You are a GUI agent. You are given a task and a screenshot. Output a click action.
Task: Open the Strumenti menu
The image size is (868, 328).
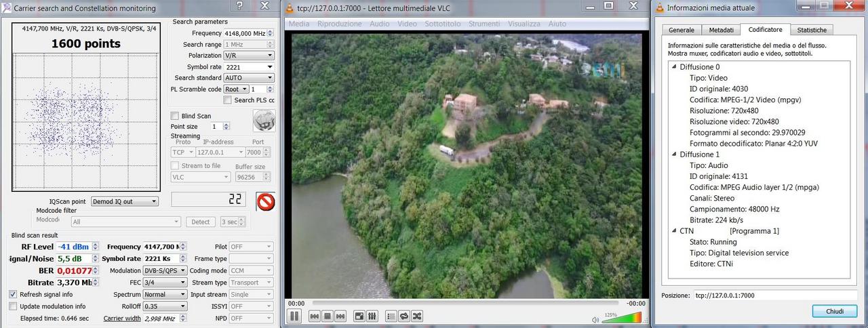pos(484,24)
